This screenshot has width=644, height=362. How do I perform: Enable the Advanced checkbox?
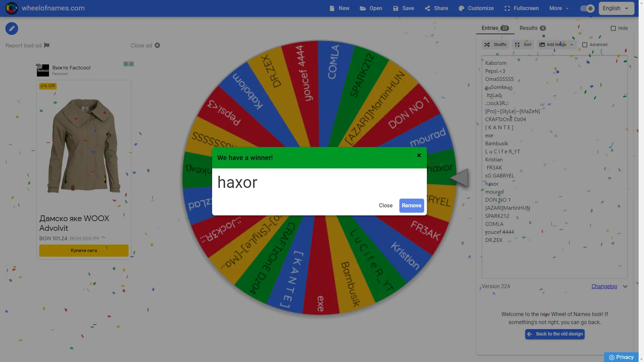coord(585,45)
